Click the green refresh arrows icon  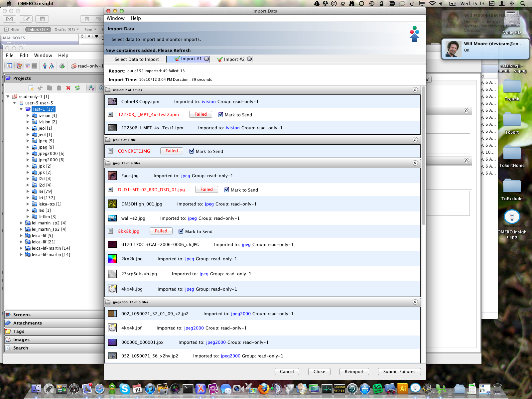tap(77, 88)
